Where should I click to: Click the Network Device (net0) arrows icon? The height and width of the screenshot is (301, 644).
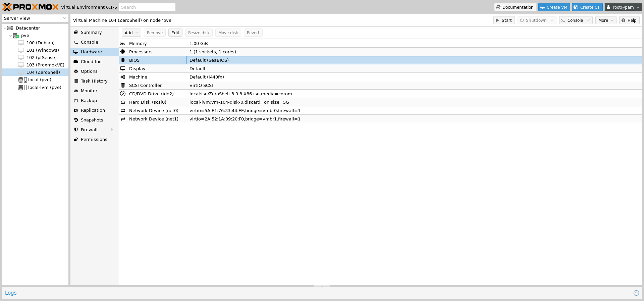pos(123,110)
